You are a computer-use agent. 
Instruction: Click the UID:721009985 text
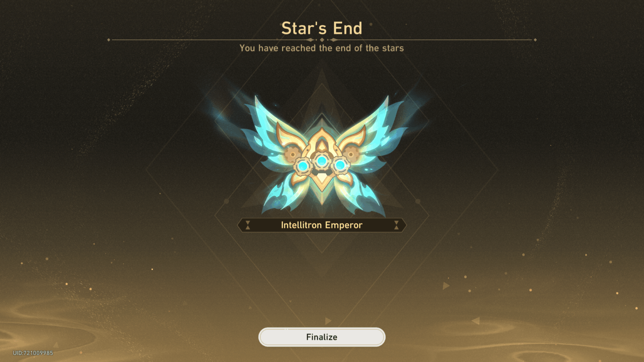tap(33, 353)
